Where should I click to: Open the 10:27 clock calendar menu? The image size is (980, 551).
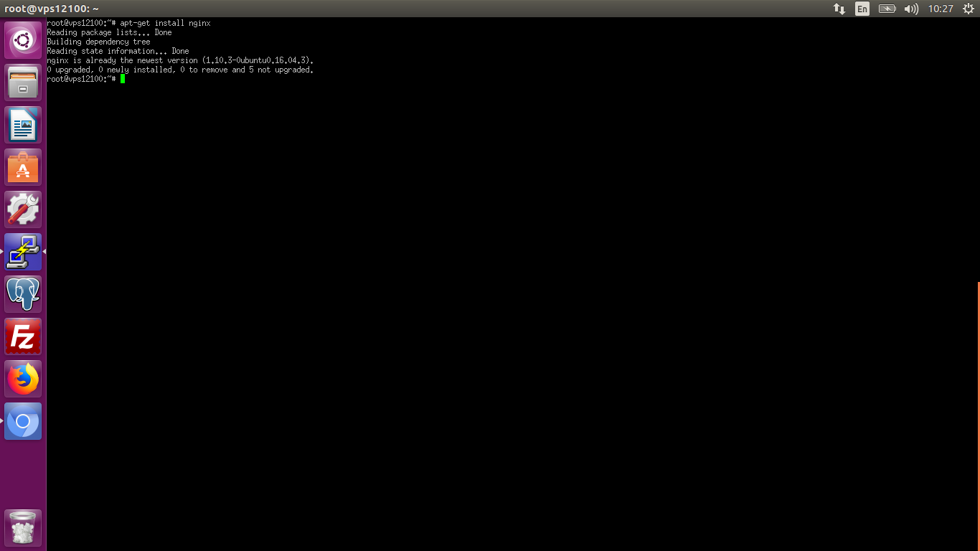point(941,9)
